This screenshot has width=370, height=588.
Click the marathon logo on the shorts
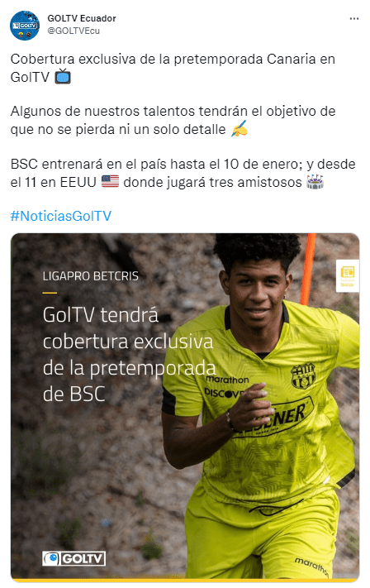pos(311,567)
